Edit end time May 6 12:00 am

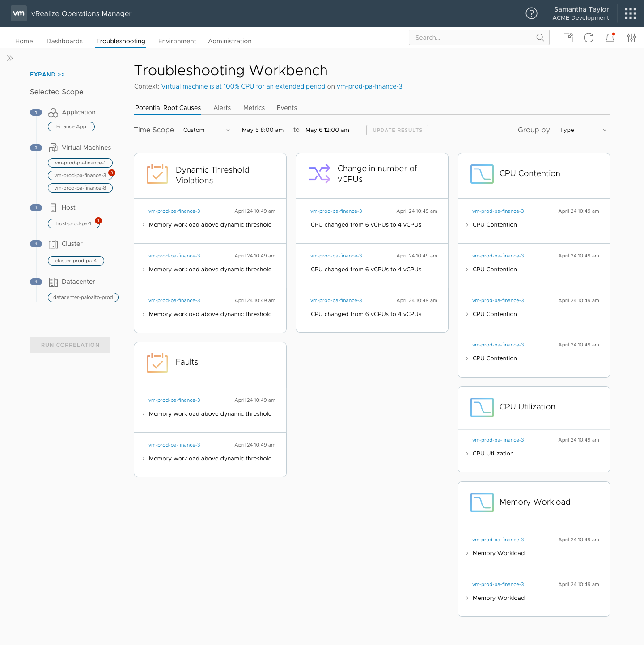328,130
